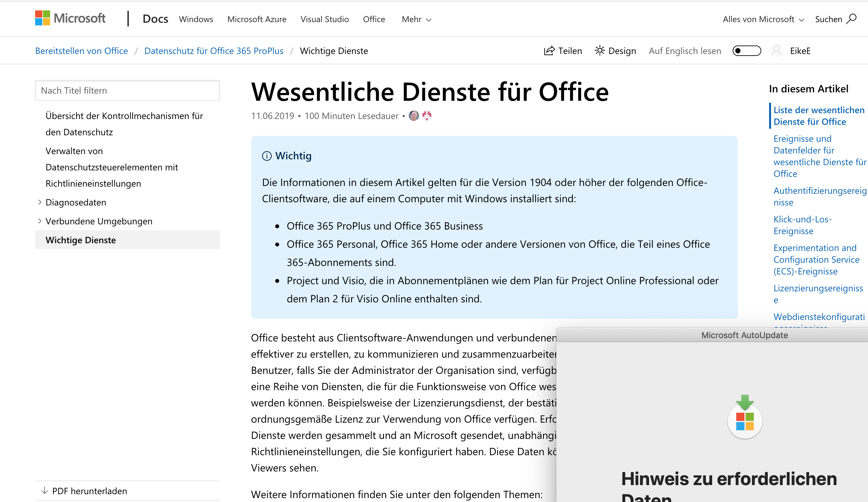Image resolution: width=868 pixels, height=502 pixels.
Task: Open the Microsoft Azure nav item
Action: click(257, 19)
